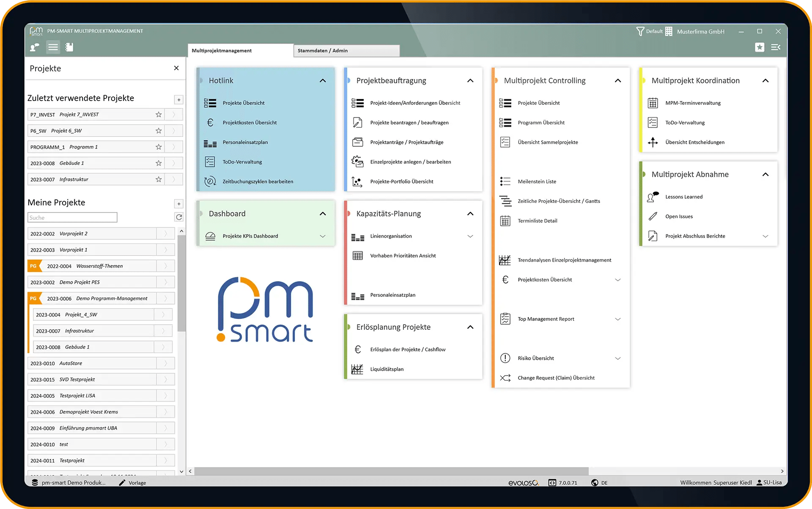The width and height of the screenshot is (812, 509).
Task: Open project 2022-0004 Wasserstoff-Themen
Action: pos(101,266)
